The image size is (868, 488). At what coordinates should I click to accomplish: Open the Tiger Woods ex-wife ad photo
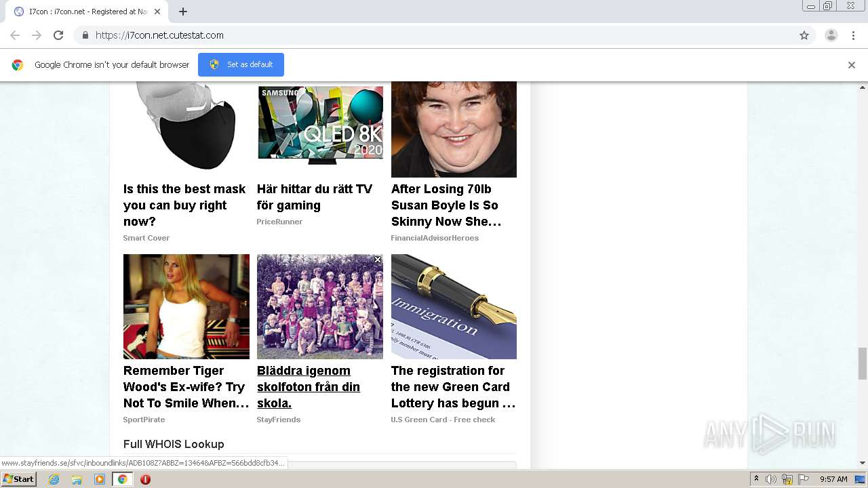(186, 306)
